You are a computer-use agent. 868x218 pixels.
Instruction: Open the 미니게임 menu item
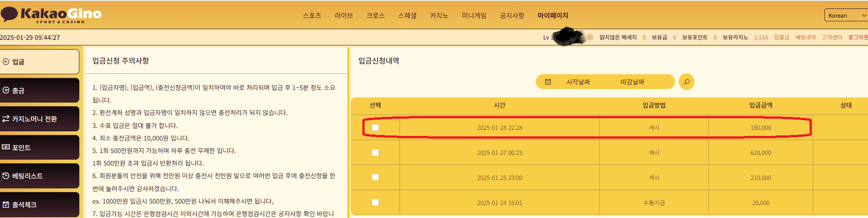[474, 15]
